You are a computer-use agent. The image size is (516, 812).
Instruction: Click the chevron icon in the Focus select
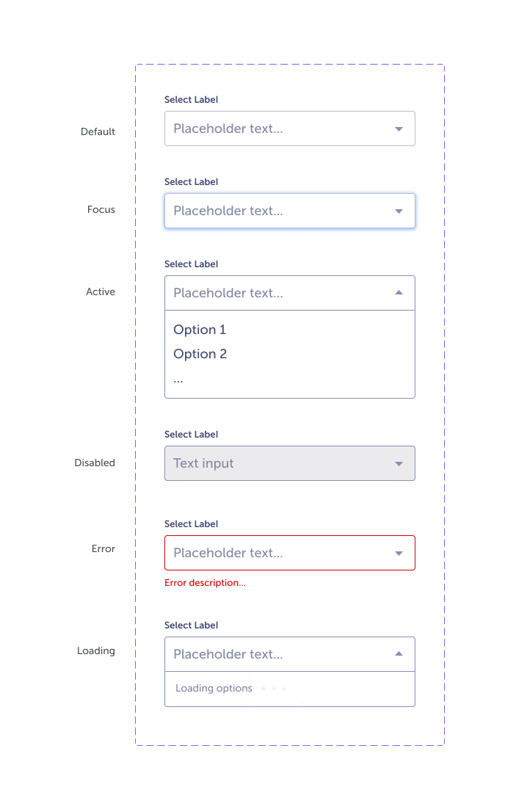pos(399,211)
